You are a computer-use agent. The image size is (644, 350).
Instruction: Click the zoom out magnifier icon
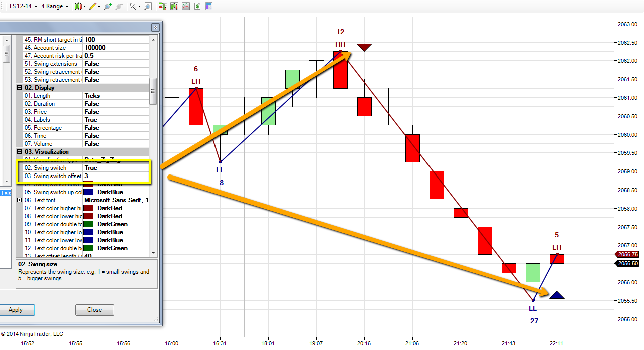pyautogui.click(x=119, y=6)
